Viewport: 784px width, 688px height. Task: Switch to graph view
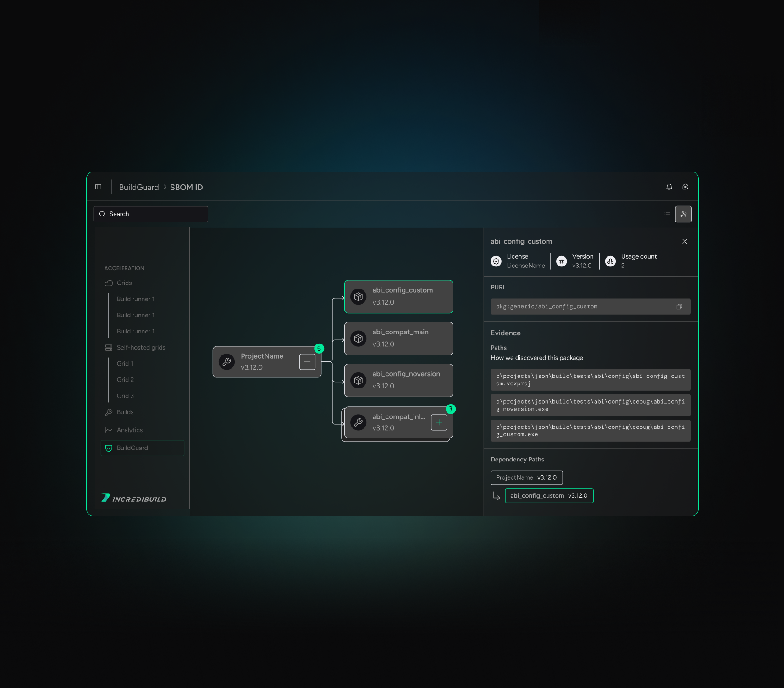(684, 214)
